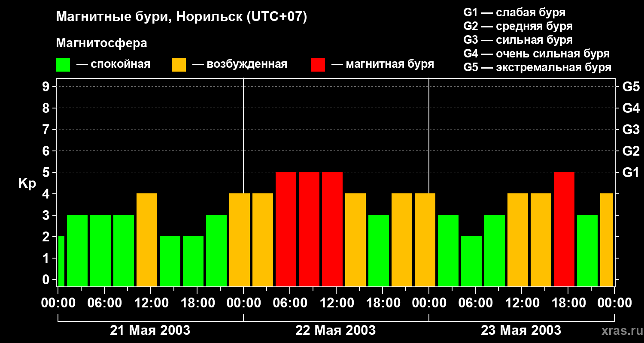Click the '21 Мая 2003' date label

150,330
